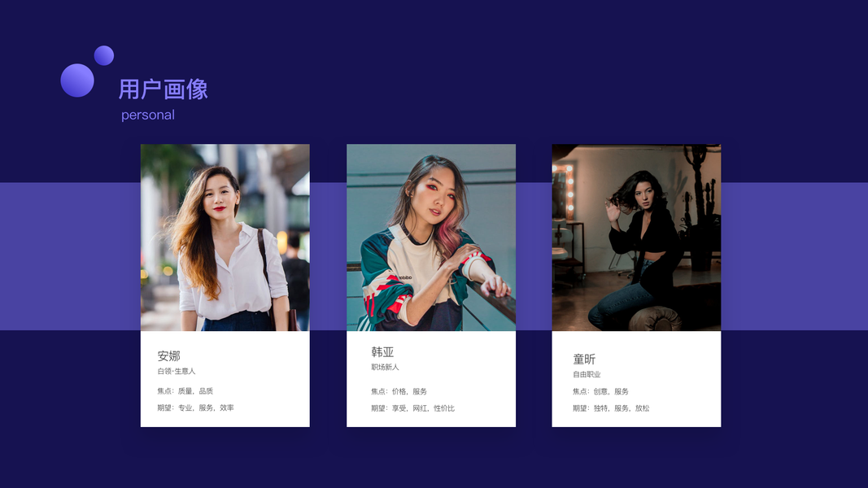Image resolution: width=868 pixels, height=488 pixels.
Task: Click the large purple circle decoration
Action: click(77, 81)
